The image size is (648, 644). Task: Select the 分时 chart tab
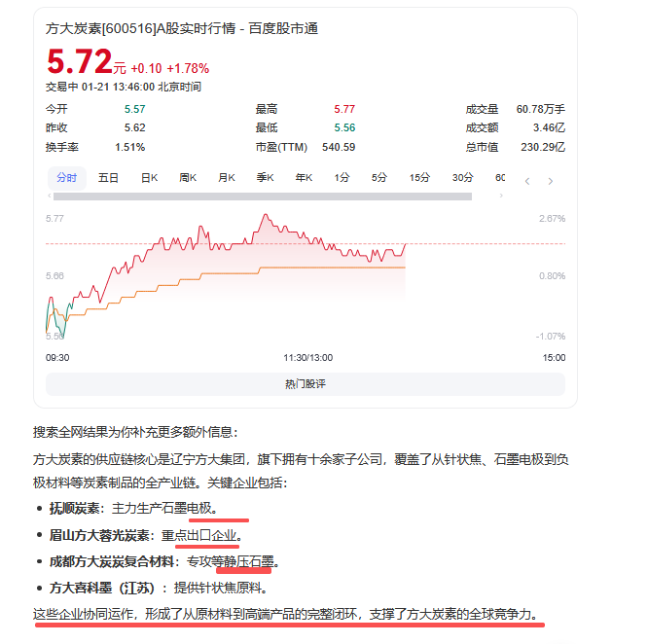pos(67,178)
